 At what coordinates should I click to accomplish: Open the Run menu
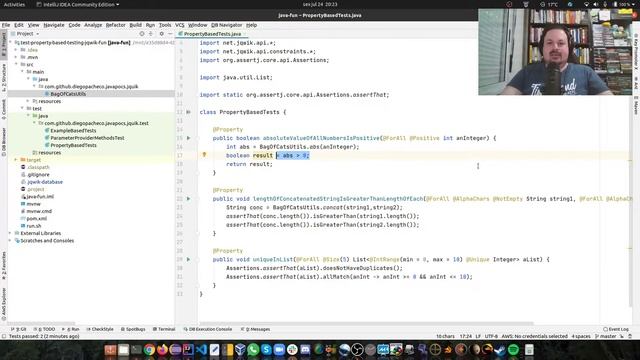pyautogui.click(x=150, y=25)
